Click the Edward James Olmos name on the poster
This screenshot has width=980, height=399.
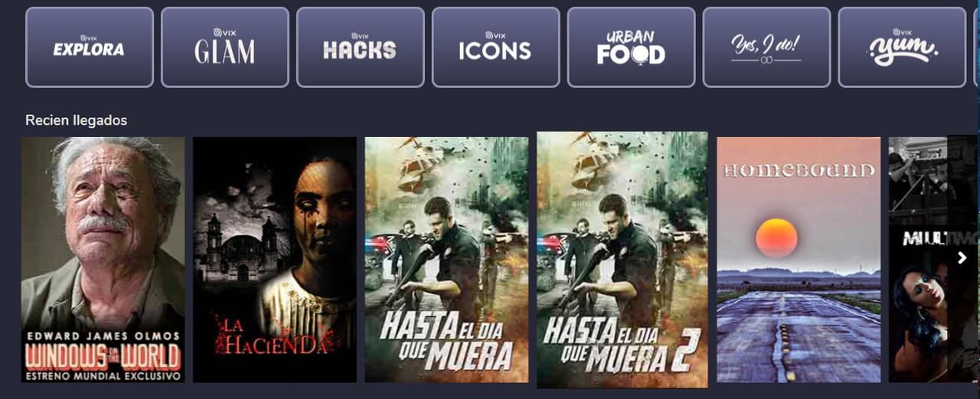pyautogui.click(x=103, y=336)
